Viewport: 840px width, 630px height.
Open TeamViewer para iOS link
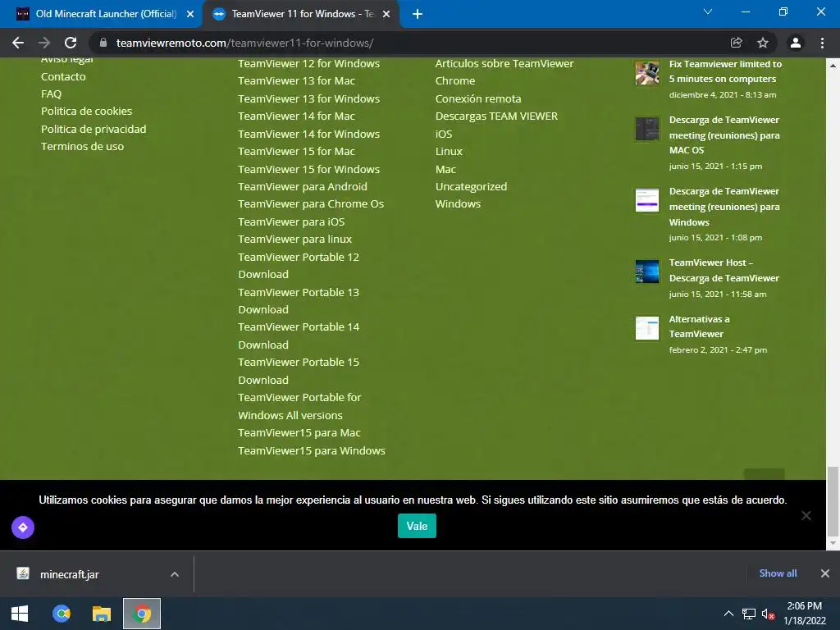291,221
